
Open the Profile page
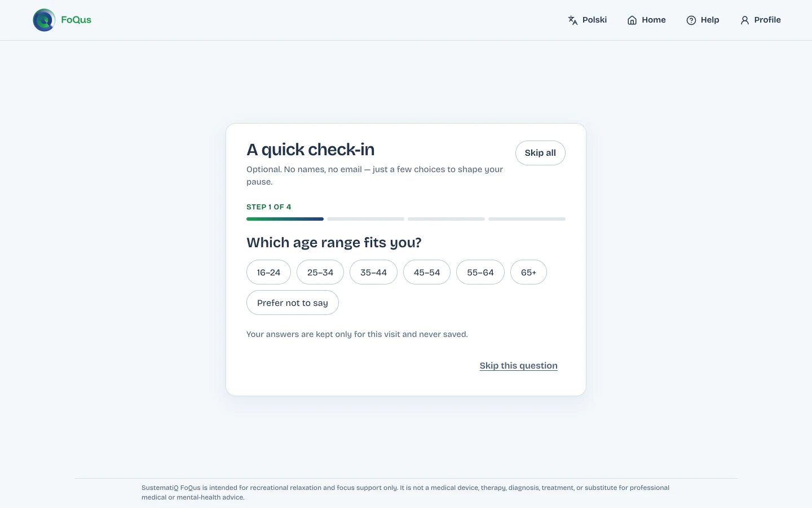[760, 20]
